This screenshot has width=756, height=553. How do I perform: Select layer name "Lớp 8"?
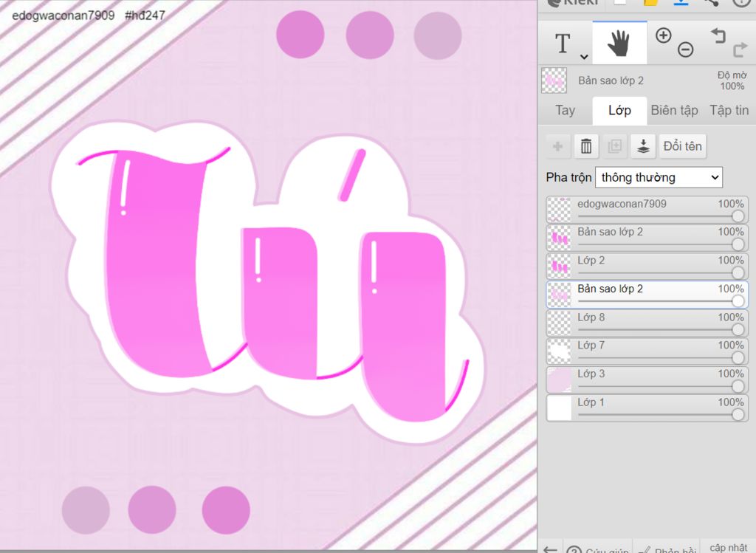coord(591,317)
